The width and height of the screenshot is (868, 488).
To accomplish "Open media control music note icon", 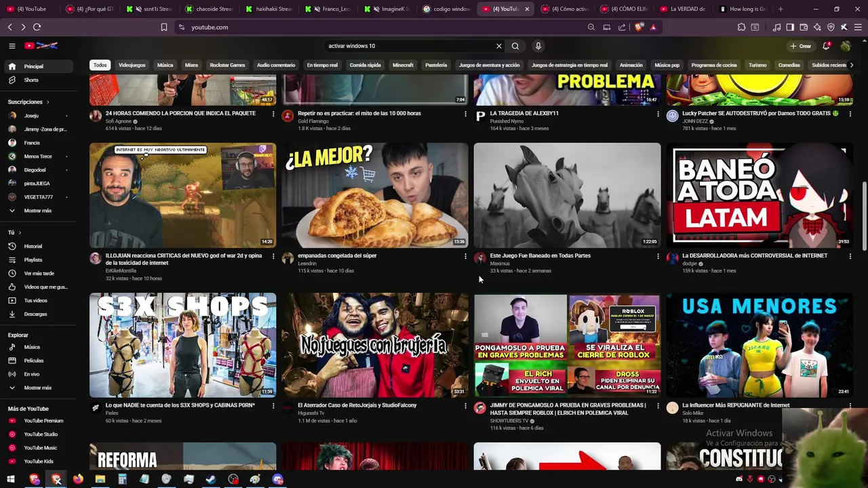I will 776,27.
